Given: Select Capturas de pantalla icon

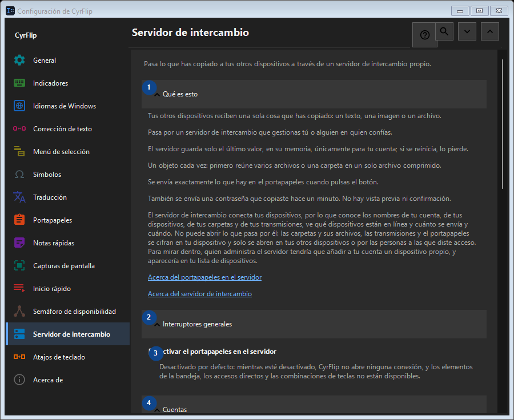Looking at the screenshot, I should click(19, 266).
